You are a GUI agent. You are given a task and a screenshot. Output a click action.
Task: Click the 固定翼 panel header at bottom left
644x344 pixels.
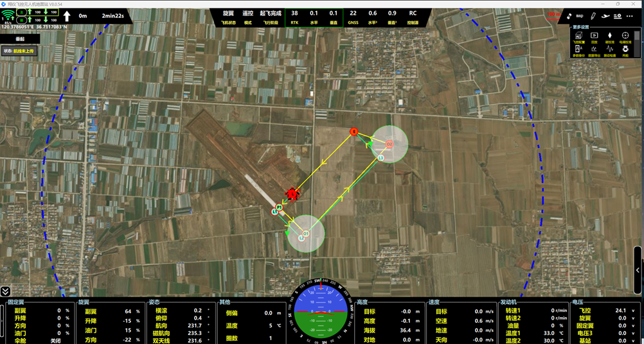[x=15, y=302]
